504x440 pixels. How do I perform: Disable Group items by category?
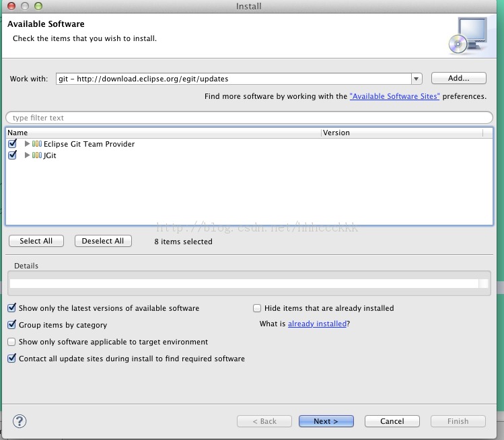[x=11, y=324]
